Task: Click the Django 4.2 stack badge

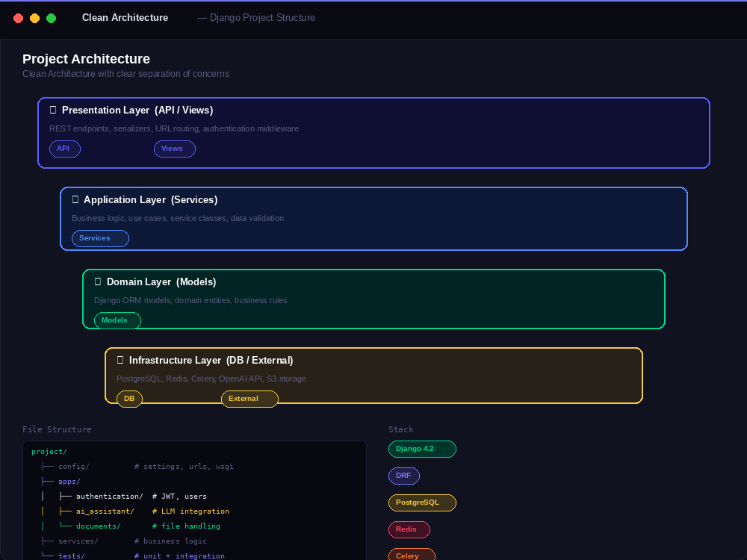Action: pos(422,449)
